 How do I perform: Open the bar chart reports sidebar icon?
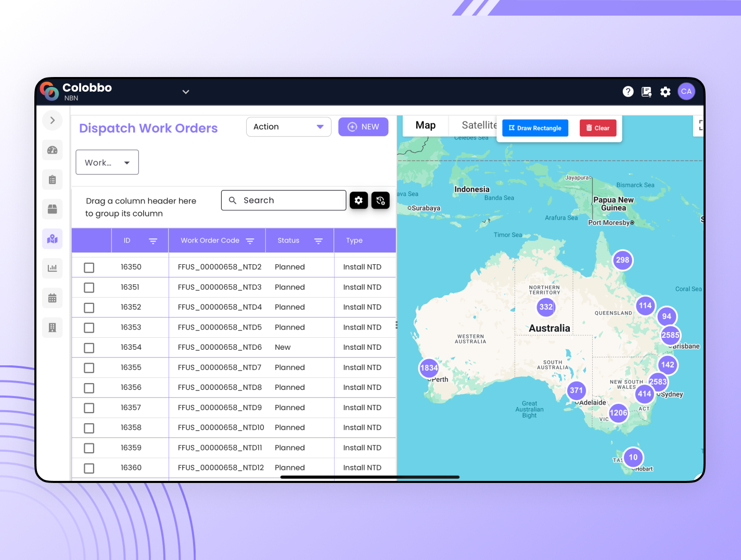(52, 269)
